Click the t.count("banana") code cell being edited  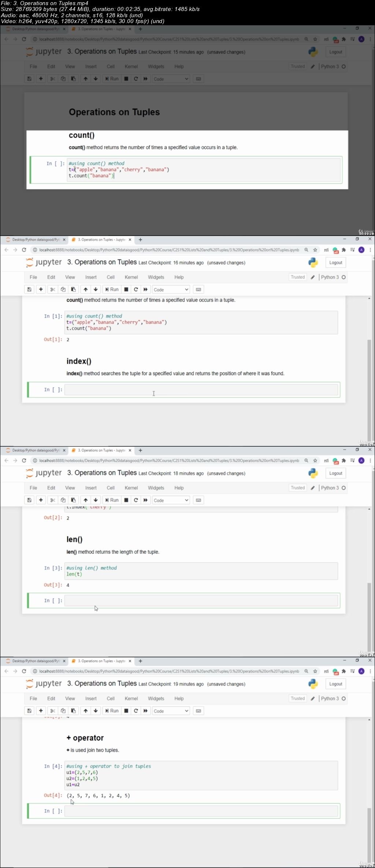[x=204, y=170]
